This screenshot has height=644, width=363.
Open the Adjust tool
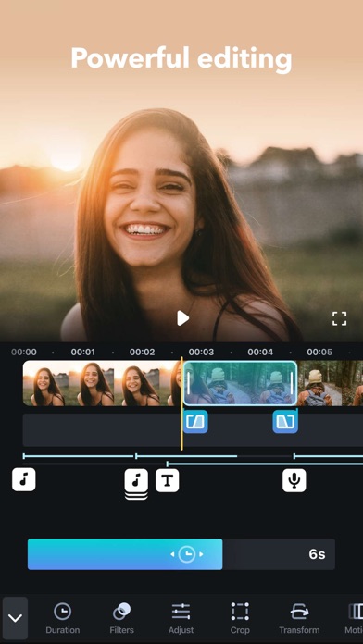click(x=181, y=618)
